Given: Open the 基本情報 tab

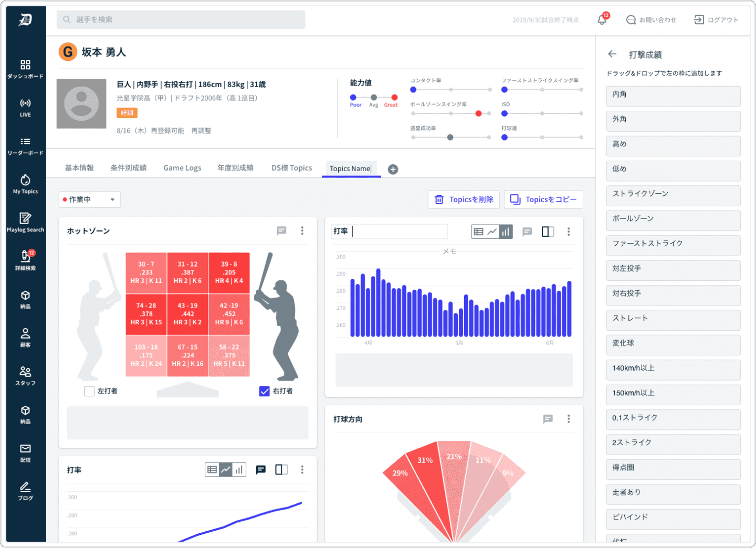Looking at the screenshot, I should [79, 168].
